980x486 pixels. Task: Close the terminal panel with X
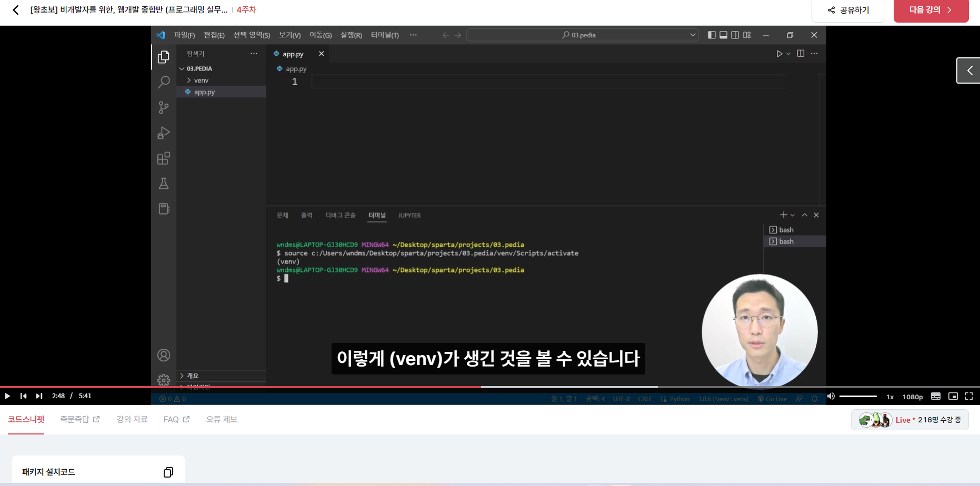816,215
